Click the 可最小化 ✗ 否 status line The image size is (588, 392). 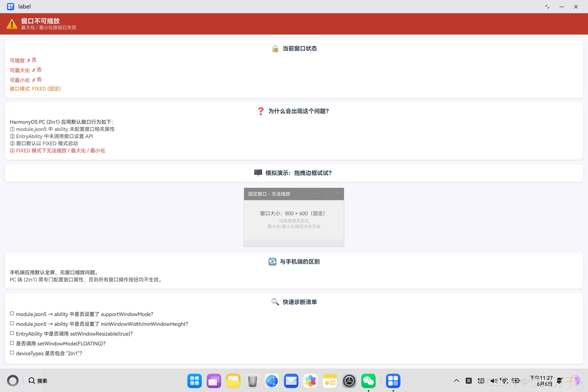click(x=26, y=80)
